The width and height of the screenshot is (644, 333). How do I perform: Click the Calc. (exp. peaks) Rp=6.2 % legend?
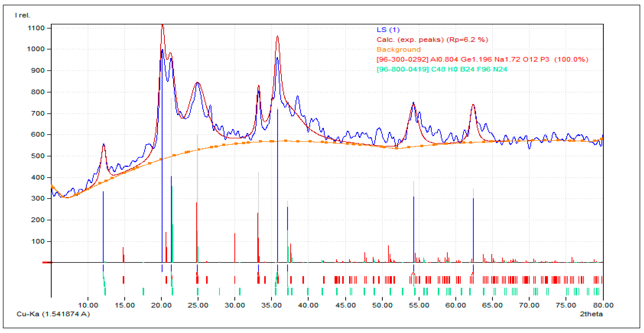(432, 40)
